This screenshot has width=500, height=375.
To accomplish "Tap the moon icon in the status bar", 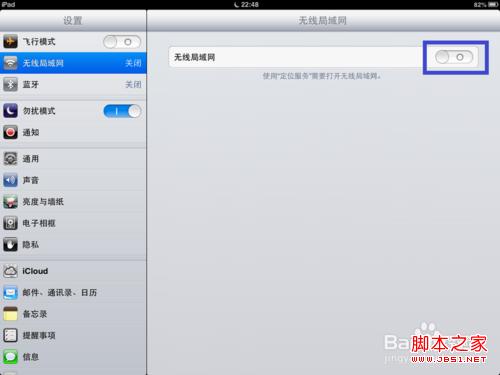I will click(x=237, y=4).
